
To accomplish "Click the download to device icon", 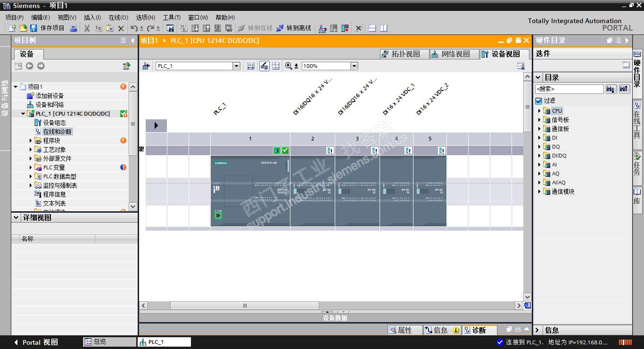I will tap(195, 28).
